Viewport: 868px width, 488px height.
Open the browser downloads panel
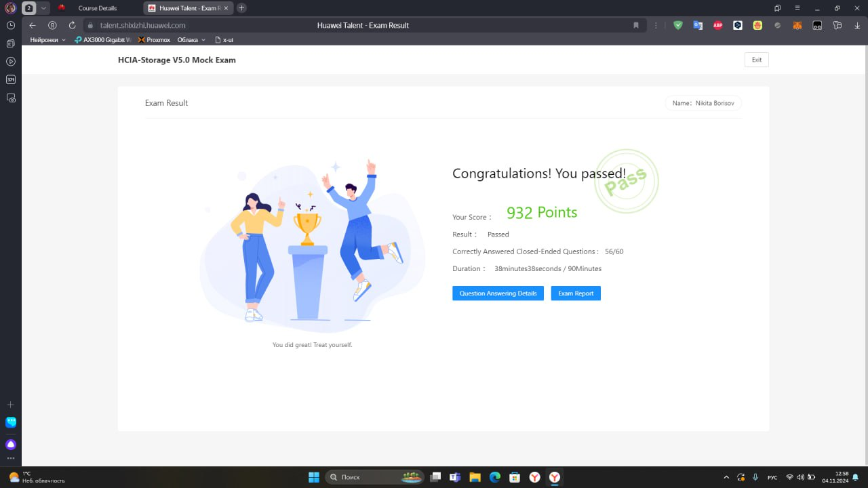pos(857,25)
